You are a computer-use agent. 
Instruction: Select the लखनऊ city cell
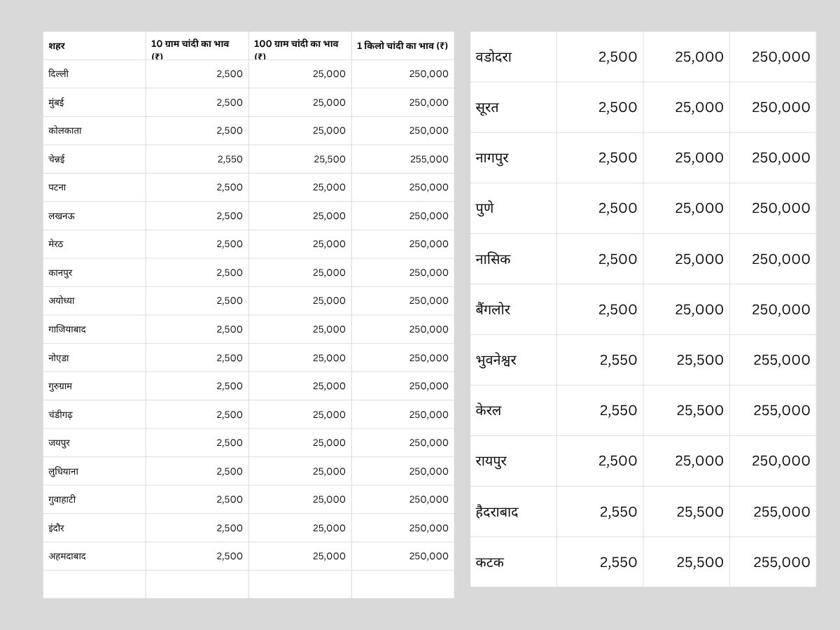tap(62, 216)
